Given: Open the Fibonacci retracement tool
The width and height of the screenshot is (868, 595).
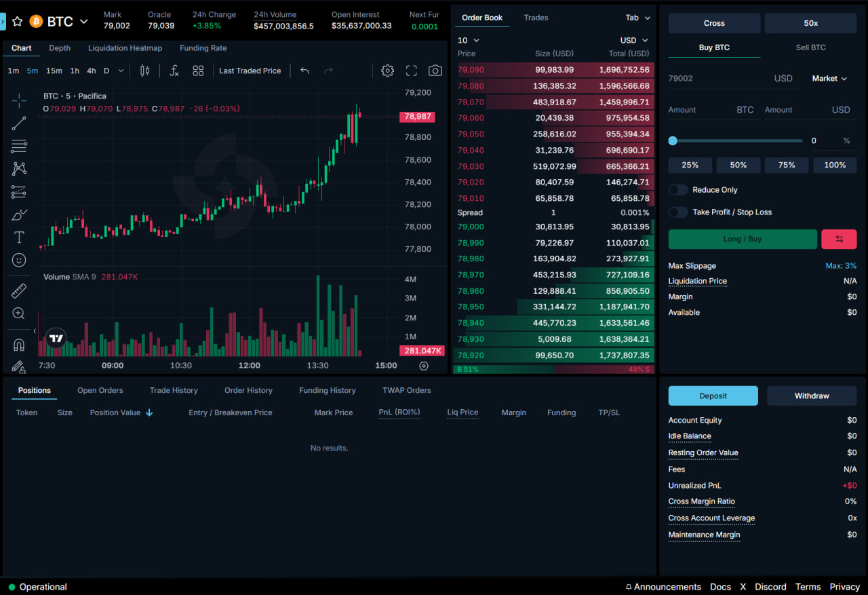Looking at the screenshot, I should [x=19, y=146].
